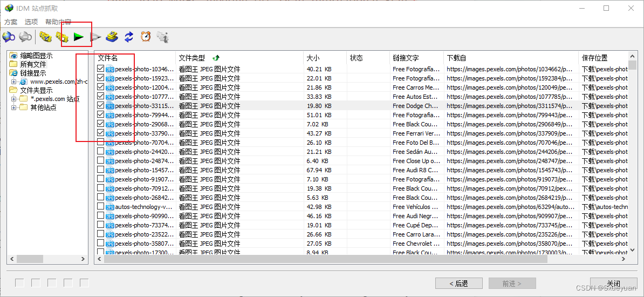Viewport: 644px width, 297px height.
Task: Uncheck the pexels-photo-33115 file checkbox
Action: [101, 105]
